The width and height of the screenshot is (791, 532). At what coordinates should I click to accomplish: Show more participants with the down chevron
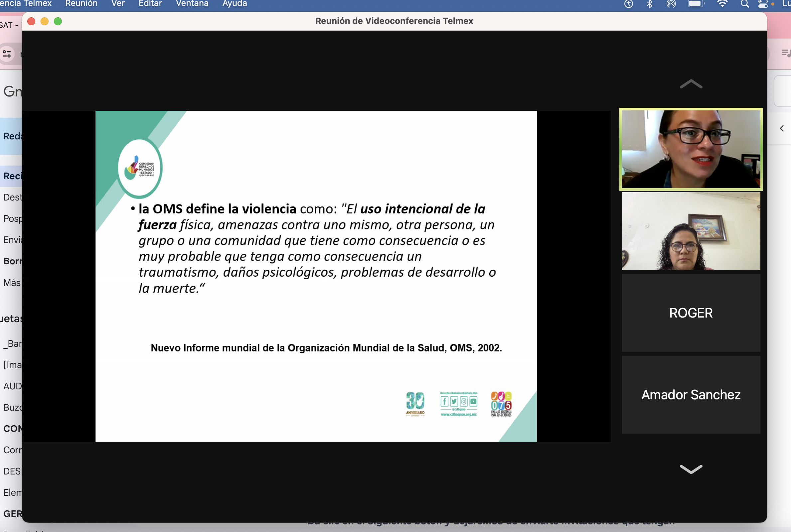coord(691,469)
